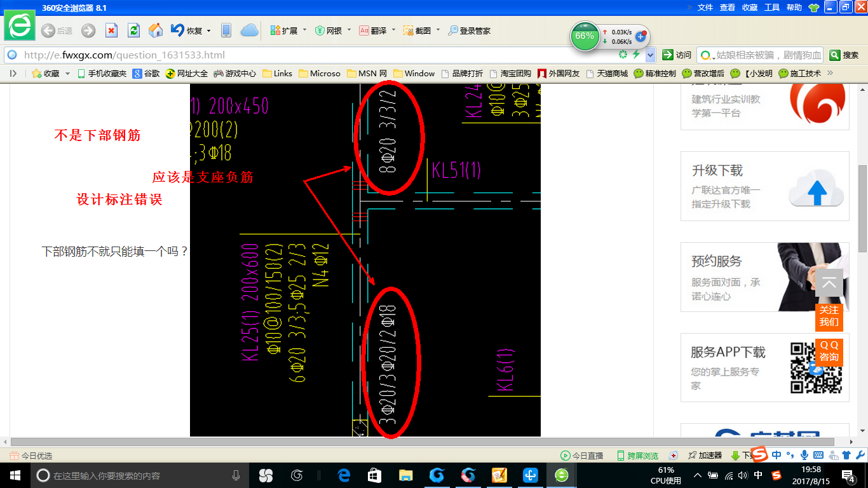Screen dimensions: 868x488
Task: Click the orange 关注我们 button
Action: point(829,316)
